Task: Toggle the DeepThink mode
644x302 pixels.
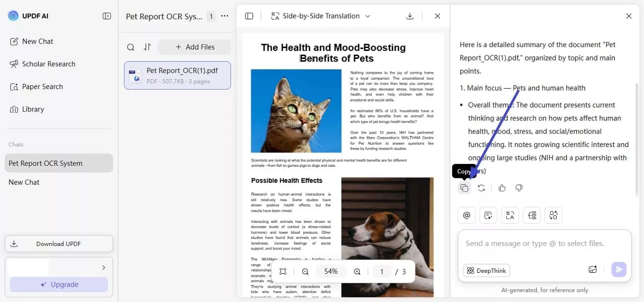Action: pyautogui.click(x=486, y=270)
